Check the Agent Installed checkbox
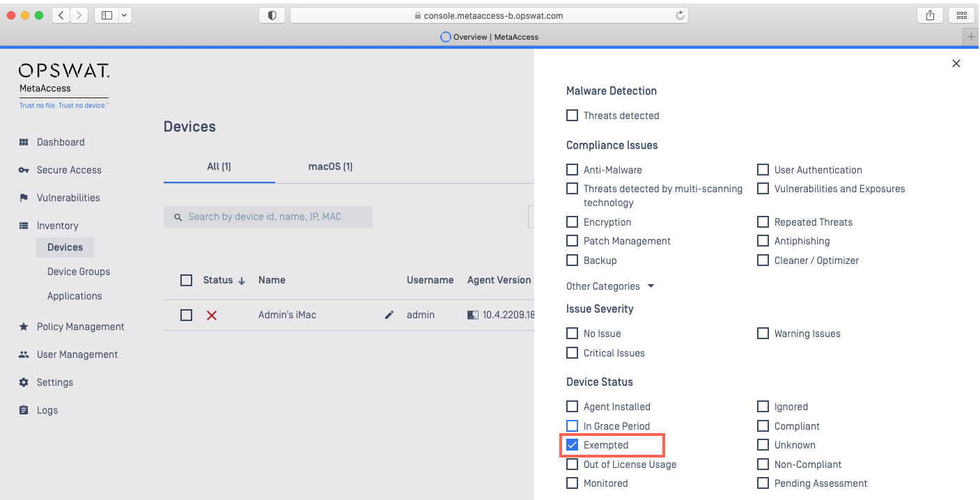The height and width of the screenshot is (500, 980). click(x=572, y=407)
